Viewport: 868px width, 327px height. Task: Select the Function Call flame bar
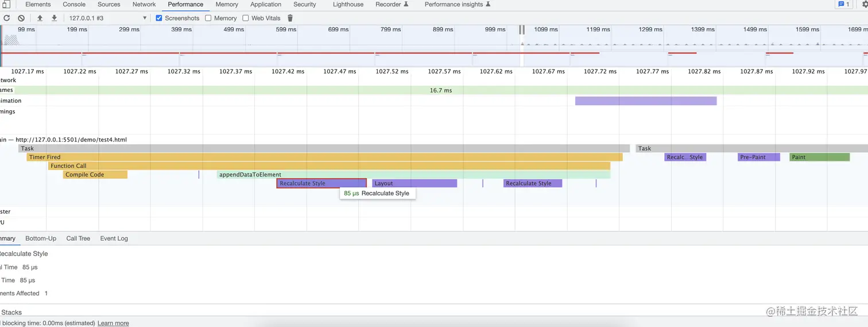click(329, 166)
